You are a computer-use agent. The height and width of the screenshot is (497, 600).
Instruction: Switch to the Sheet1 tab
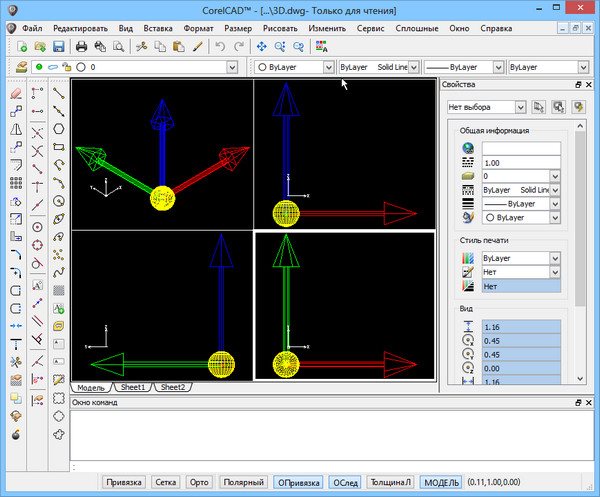click(132, 387)
